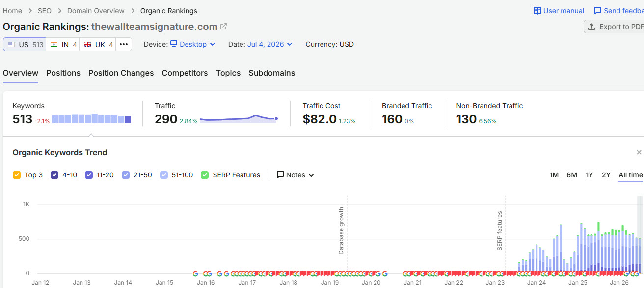Screen dimensions: 644x288
Task: Click the Database growth note marker
Action: (x=341, y=230)
